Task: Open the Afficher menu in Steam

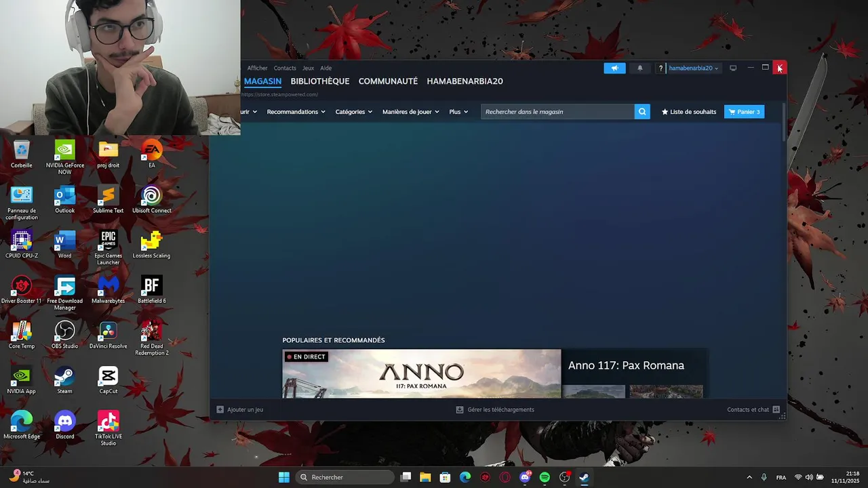Action: point(257,68)
